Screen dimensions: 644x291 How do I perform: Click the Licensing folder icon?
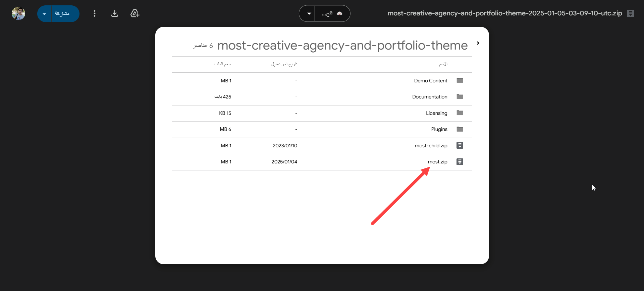[x=460, y=113]
